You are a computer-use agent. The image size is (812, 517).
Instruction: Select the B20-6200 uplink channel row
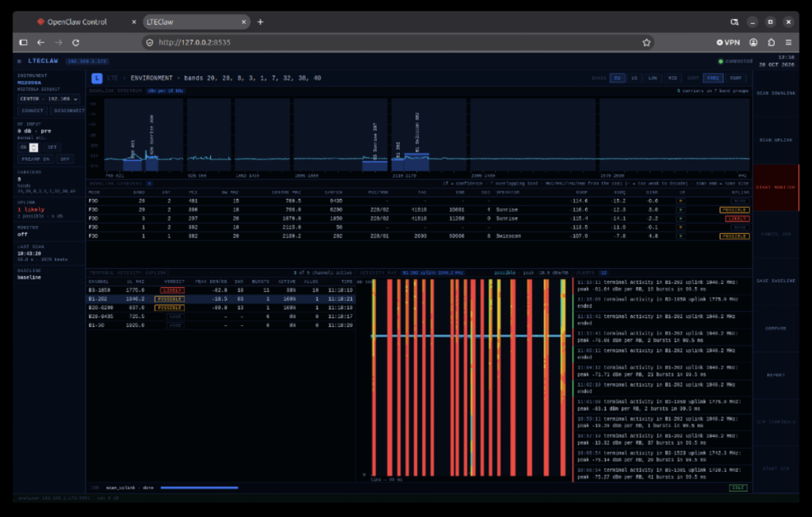tap(220, 308)
